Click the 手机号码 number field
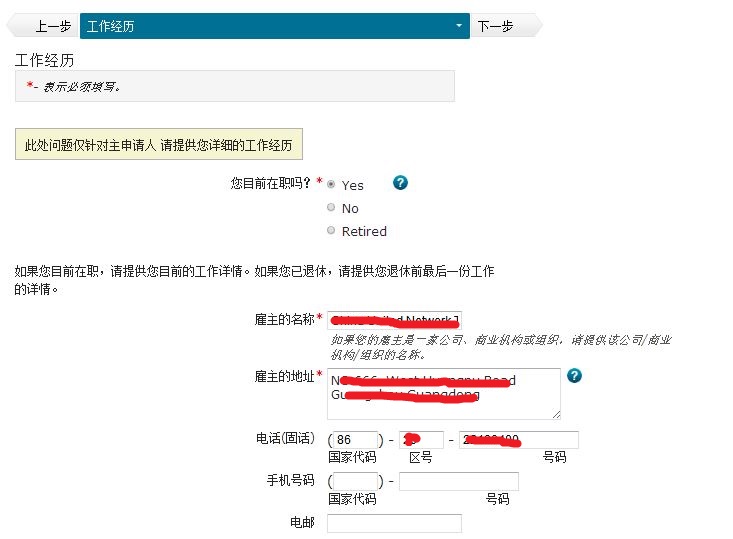 pyautogui.click(x=458, y=482)
